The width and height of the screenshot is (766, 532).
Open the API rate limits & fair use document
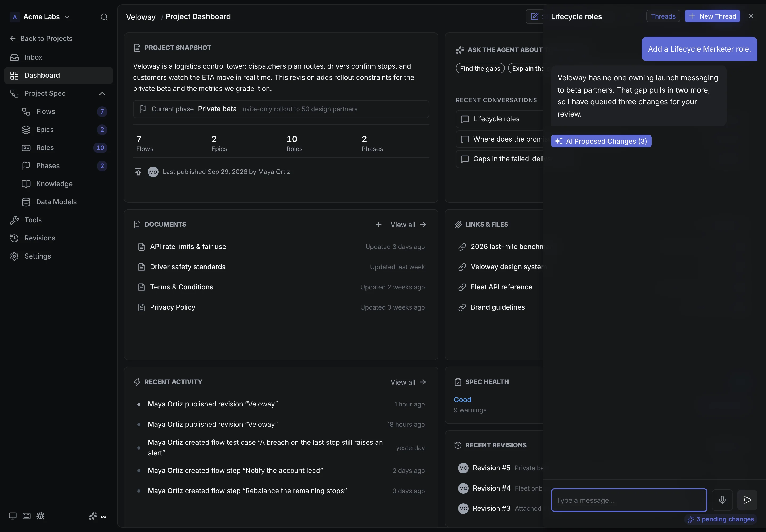[x=281, y=247]
